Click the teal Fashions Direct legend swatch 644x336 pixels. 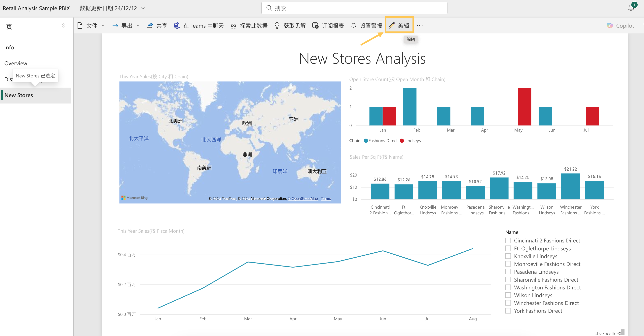click(x=366, y=141)
